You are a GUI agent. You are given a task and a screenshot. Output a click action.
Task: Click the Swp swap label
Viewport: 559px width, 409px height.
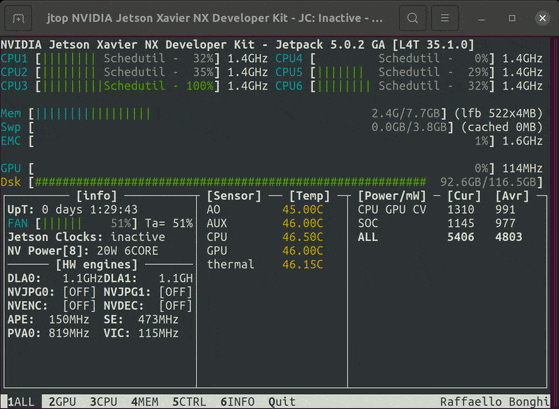11,127
